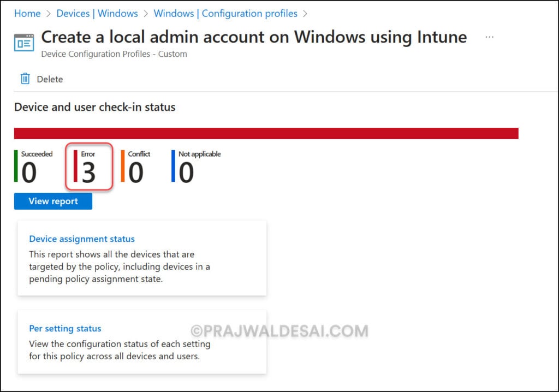Image resolution: width=559 pixels, height=392 pixels.
Task: Click the Delete trash can icon
Action: (x=25, y=79)
